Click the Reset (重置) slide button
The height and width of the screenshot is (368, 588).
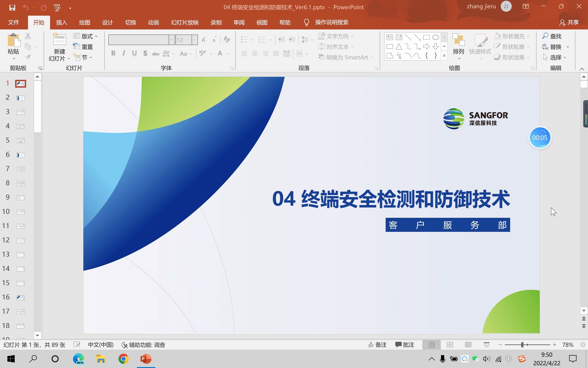pyautogui.click(x=83, y=47)
